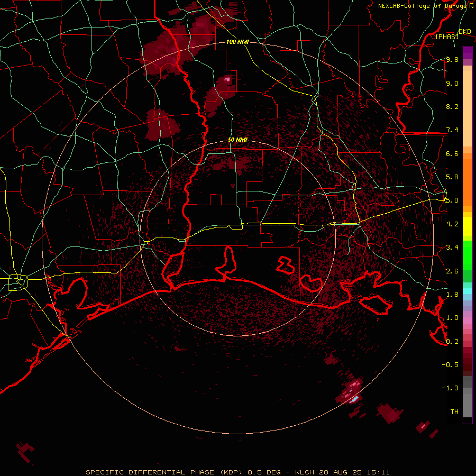Click the 8.2 value on the scale
Screen dimensions: 476x476
452,106
